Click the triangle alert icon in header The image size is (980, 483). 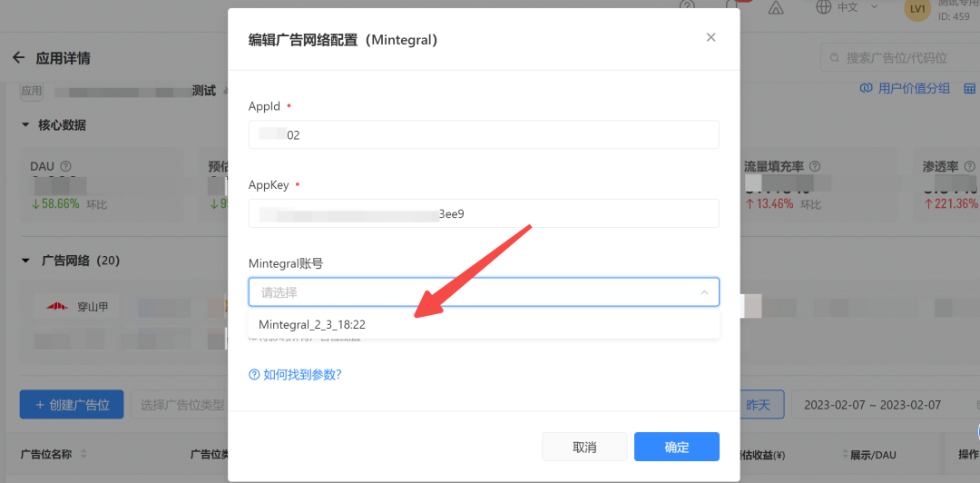tap(776, 7)
